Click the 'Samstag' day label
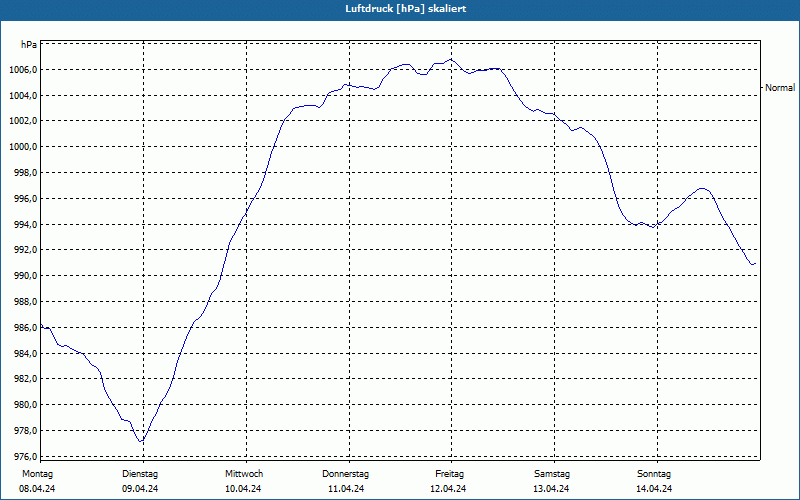Viewport: 800px width, 500px height. click(x=552, y=474)
